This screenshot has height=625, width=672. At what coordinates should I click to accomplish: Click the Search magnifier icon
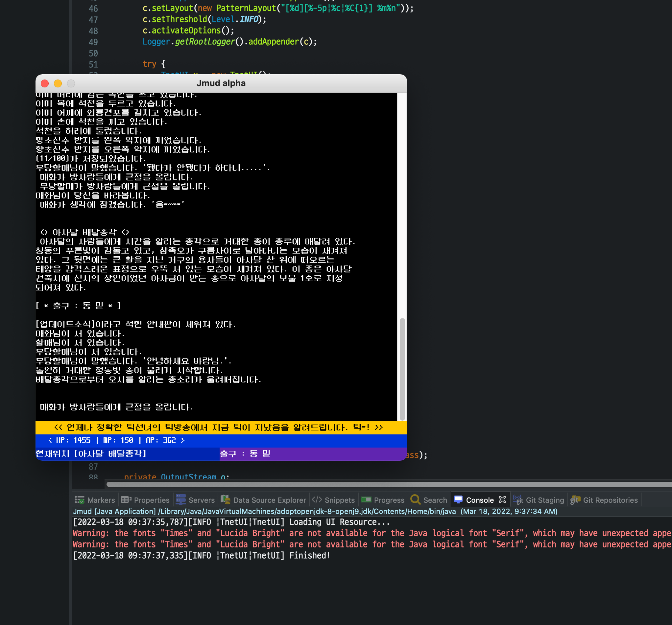pyautogui.click(x=416, y=500)
